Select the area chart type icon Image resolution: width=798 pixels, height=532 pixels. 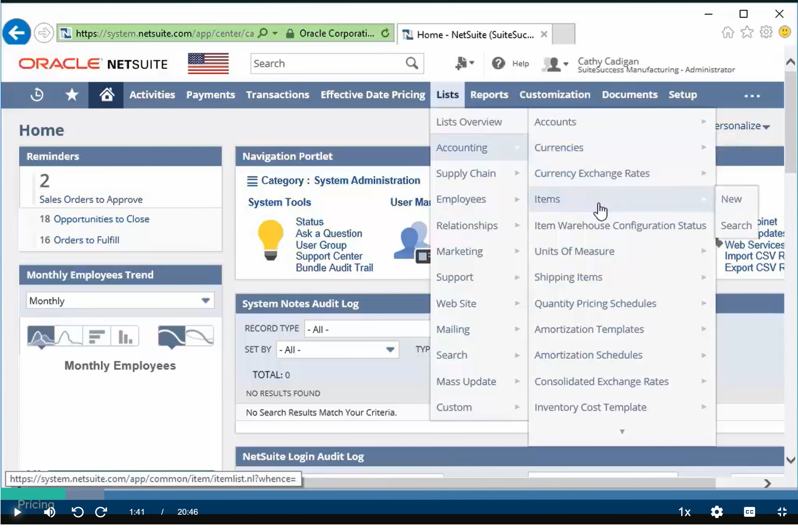point(41,336)
